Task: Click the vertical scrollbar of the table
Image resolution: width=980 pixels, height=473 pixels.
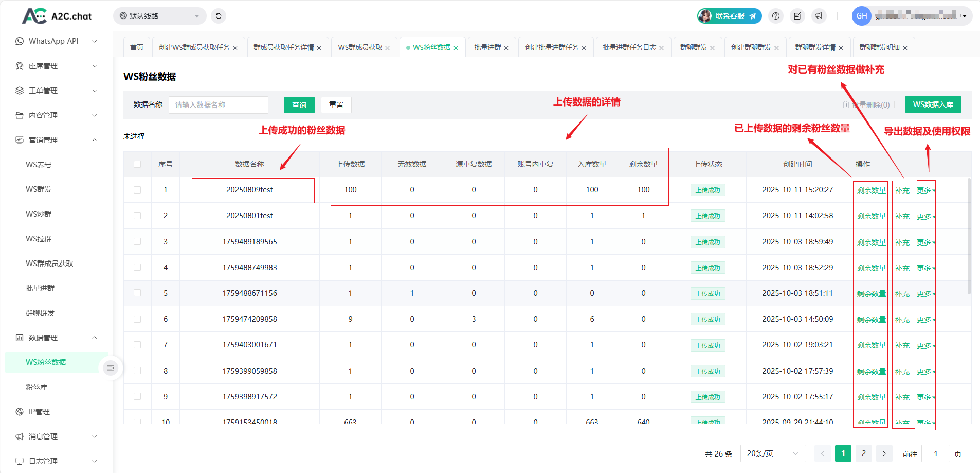Action: 969,237
